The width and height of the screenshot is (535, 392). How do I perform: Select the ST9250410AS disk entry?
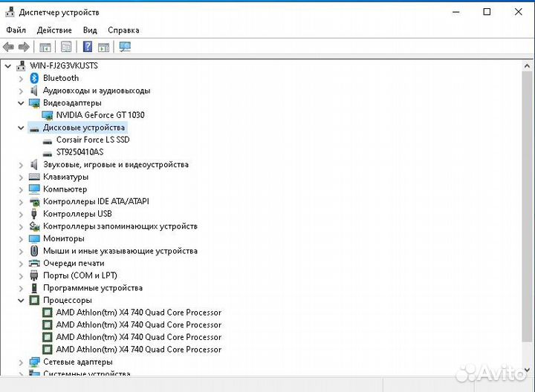click(x=80, y=152)
